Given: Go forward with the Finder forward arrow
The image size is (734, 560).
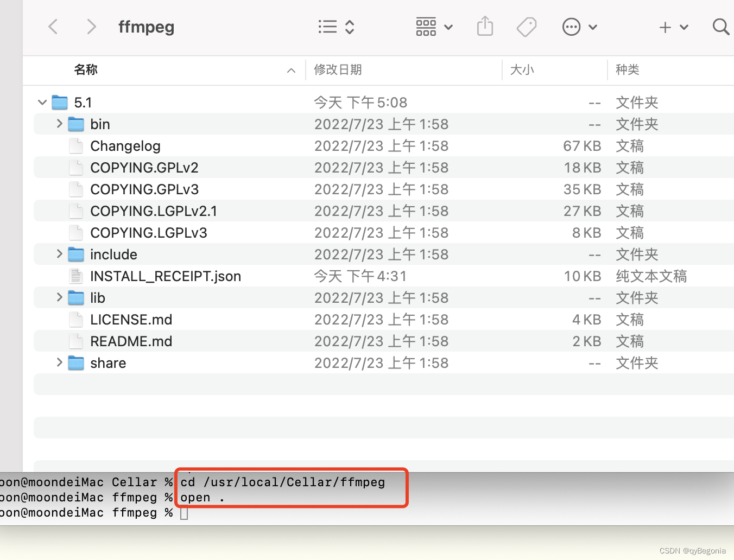Looking at the screenshot, I should coord(91,27).
